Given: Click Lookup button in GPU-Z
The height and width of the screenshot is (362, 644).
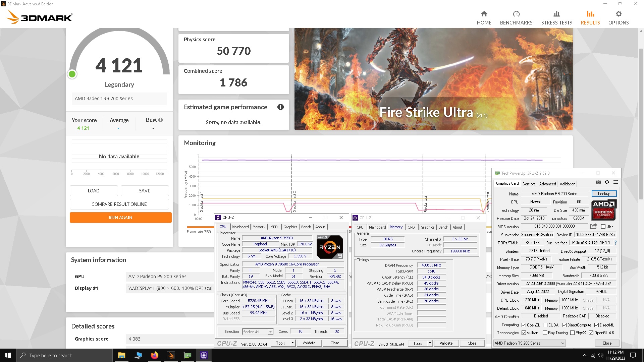Looking at the screenshot, I should click(x=604, y=194).
